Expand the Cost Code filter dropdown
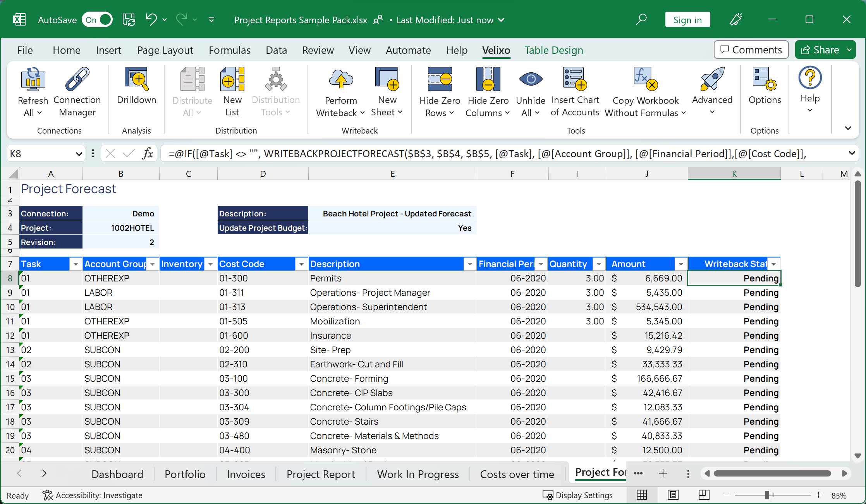 click(301, 264)
